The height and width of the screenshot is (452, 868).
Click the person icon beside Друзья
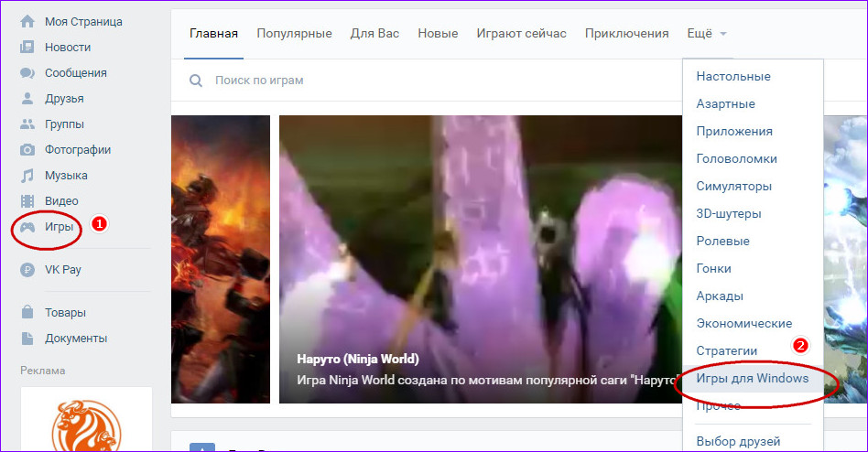(27, 99)
